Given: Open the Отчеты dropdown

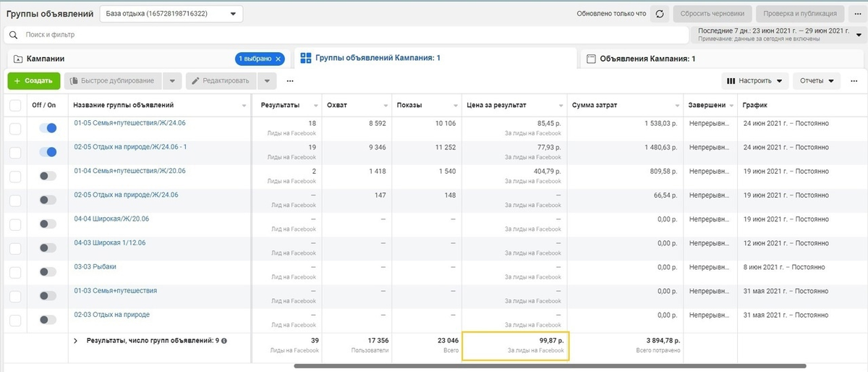Looking at the screenshot, I should [817, 81].
